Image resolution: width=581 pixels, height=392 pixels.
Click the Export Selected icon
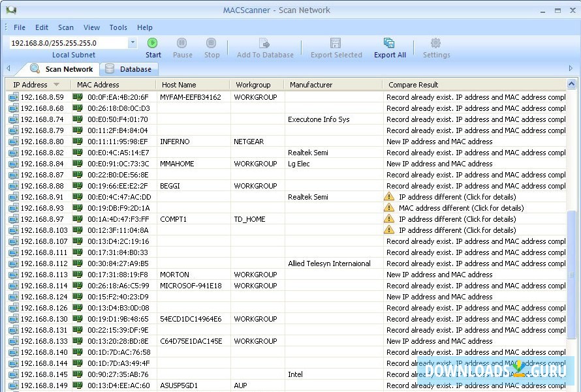(x=336, y=44)
